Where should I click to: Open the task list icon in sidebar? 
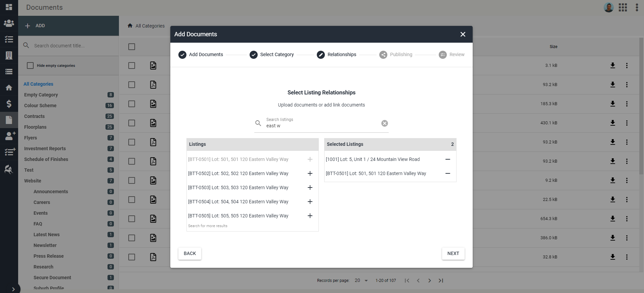[9, 39]
